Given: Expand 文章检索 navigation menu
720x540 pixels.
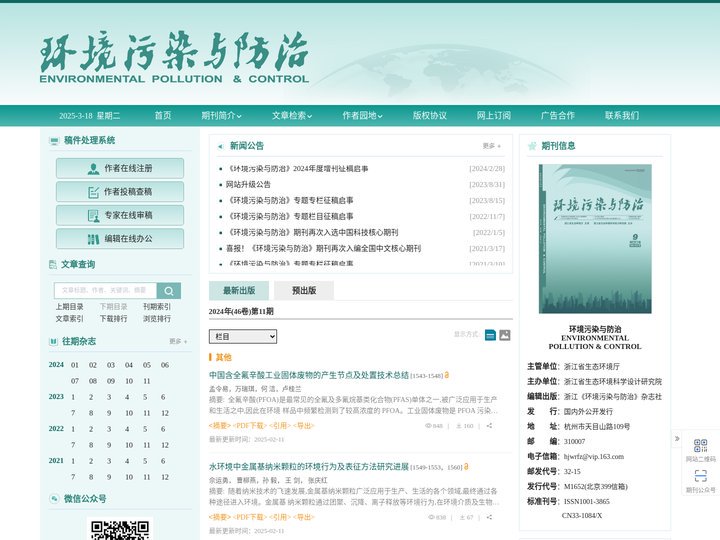Looking at the screenshot, I should coord(292,116).
